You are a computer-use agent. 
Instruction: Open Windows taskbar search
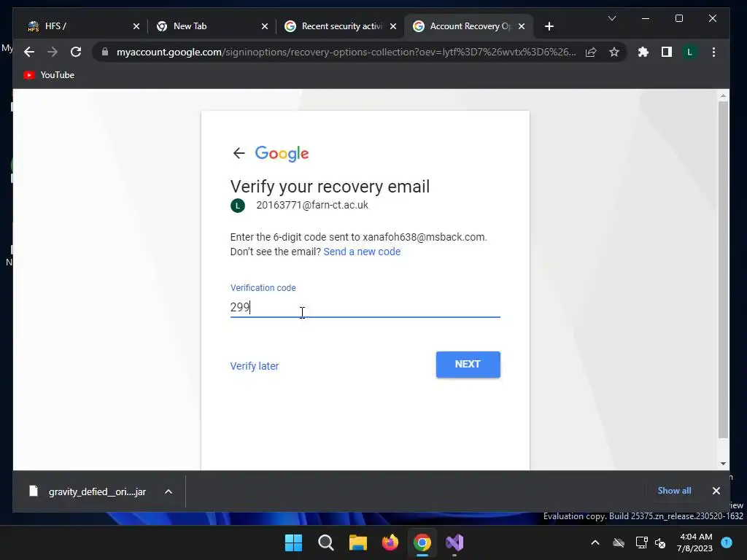pyautogui.click(x=326, y=542)
